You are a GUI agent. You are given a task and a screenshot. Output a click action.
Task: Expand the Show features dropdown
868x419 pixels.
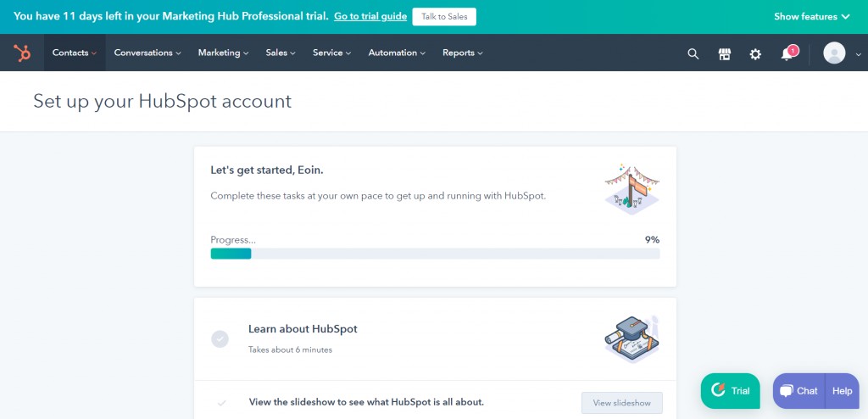click(811, 17)
